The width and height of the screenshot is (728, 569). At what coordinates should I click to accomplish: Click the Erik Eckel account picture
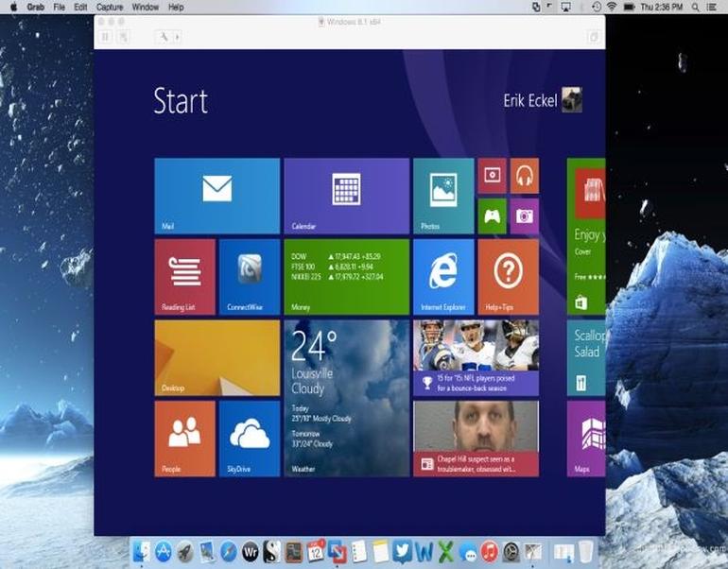click(x=572, y=100)
